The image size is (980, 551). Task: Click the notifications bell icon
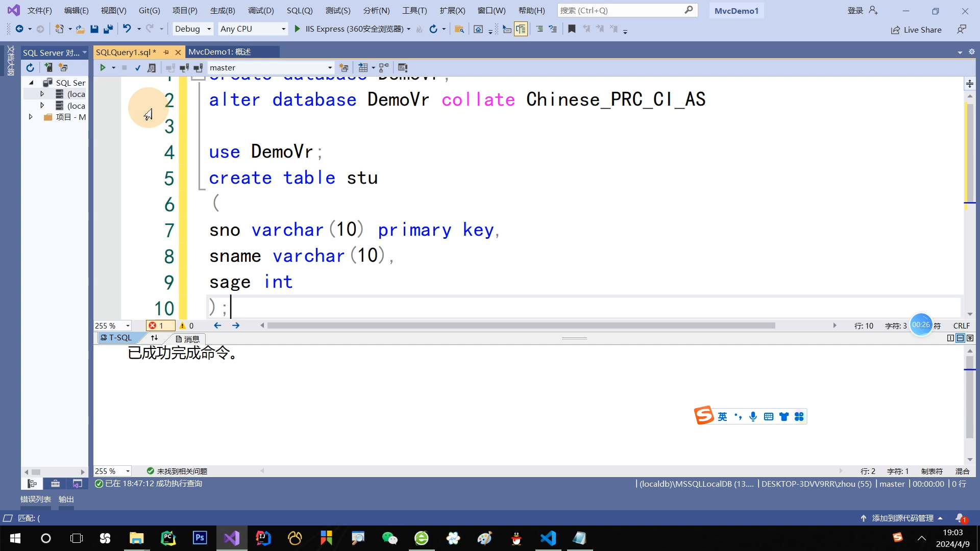coord(960,518)
